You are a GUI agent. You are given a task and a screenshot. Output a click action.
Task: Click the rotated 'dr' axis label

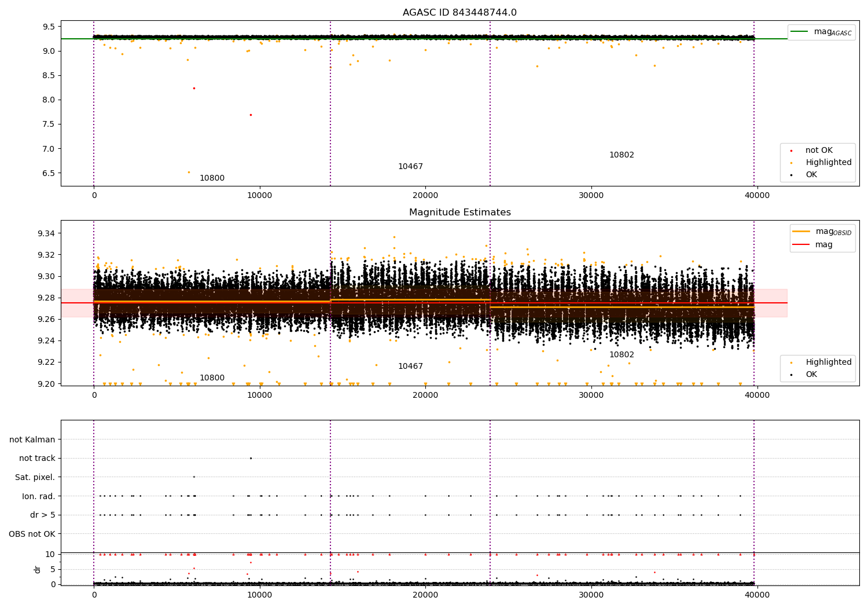tap(38, 569)
